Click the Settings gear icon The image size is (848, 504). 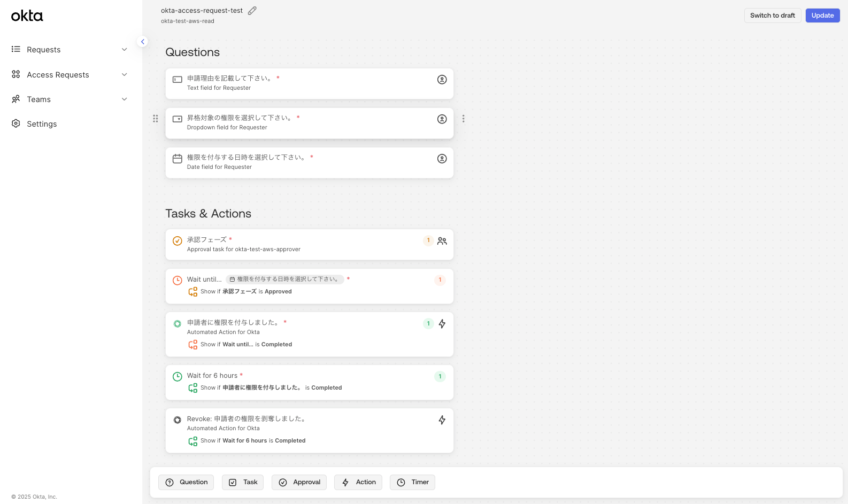(16, 123)
